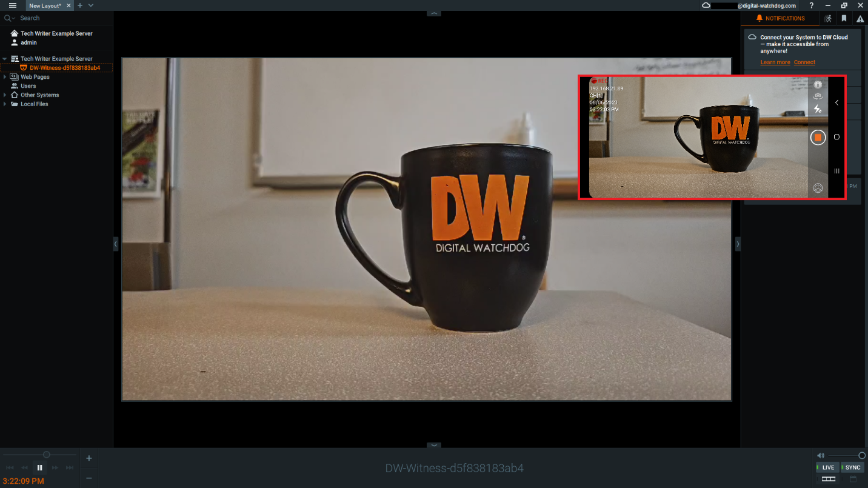Take a screenshot using the camera icon
The width and height of the screenshot is (868, 488).
(818, 95)
